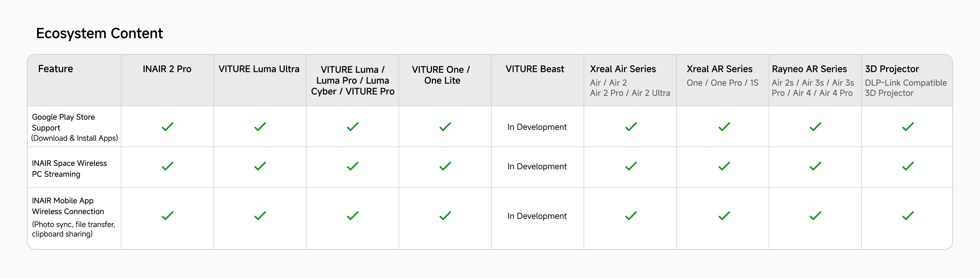Click the INAIR Mobile App Wireless Connection label
980x278 pixels.
coord(68,206)
